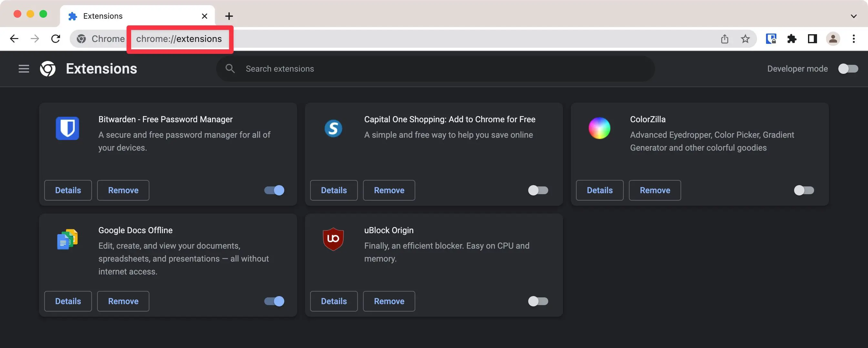Remove the uBlock Origin extension
The height and width of the screenshot is (348, 868).
pos(389,301)
